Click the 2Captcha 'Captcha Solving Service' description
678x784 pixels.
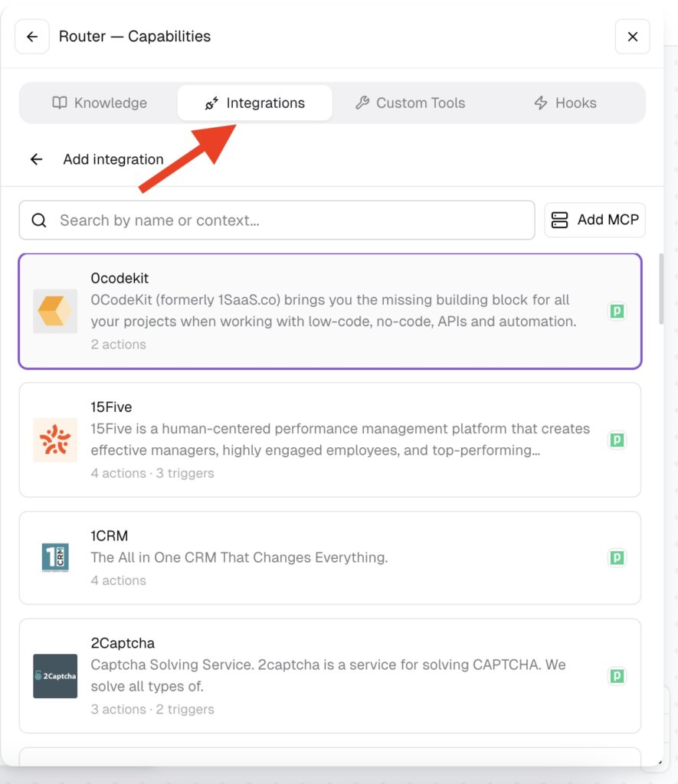[x=328, y=675]
